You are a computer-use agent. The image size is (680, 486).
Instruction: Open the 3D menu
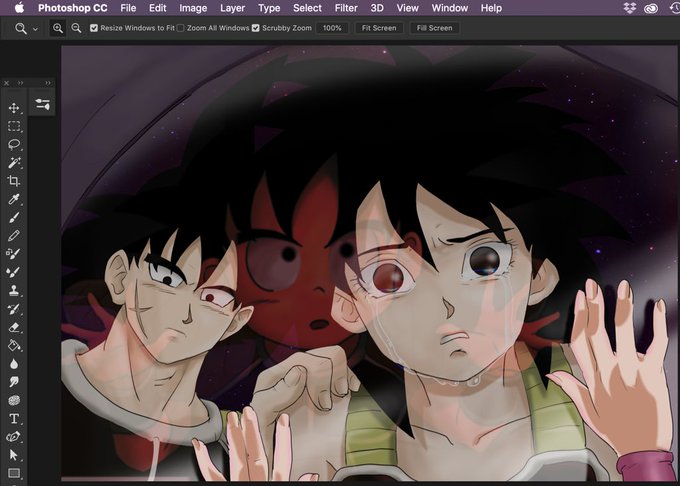click(377, 8)
